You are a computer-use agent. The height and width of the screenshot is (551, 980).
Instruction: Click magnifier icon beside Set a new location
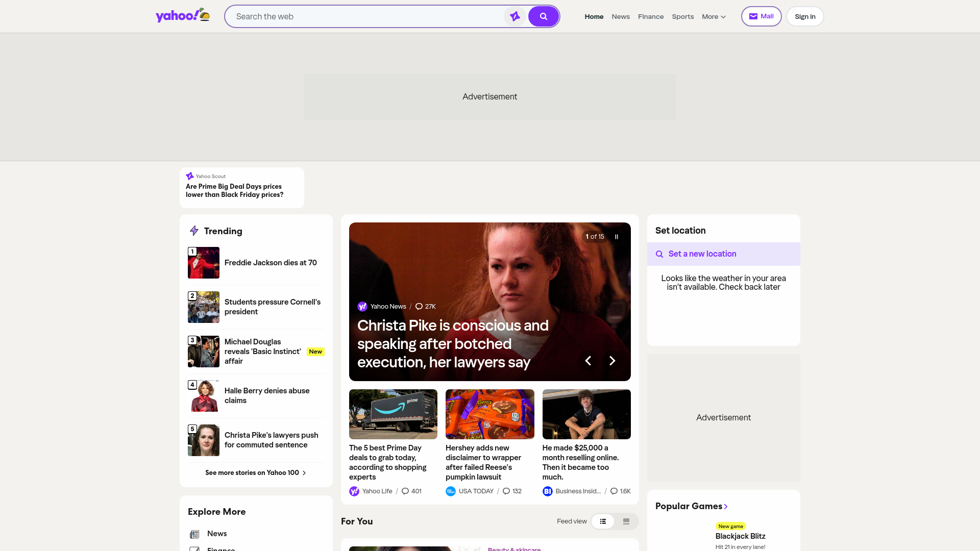tap(659, 254)
